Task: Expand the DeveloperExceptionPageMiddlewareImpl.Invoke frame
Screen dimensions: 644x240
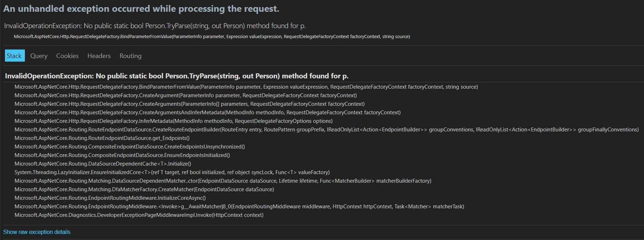Action: click(x=139, y=215)
